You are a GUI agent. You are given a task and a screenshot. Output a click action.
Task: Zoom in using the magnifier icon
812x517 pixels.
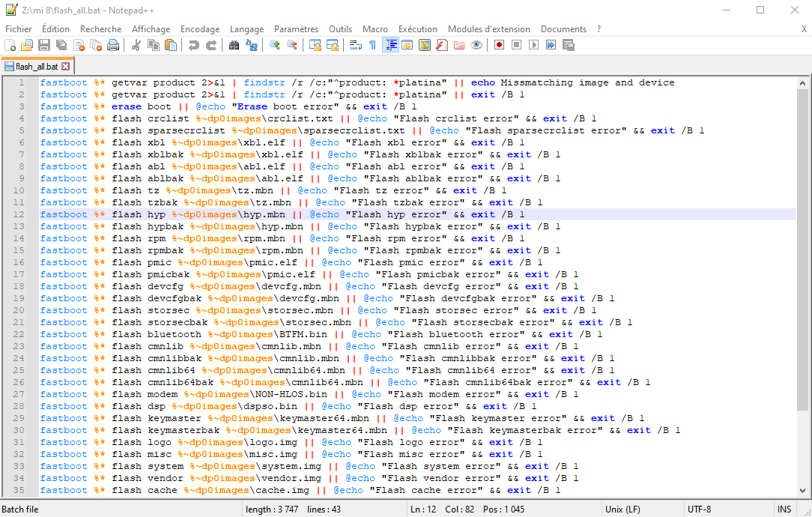274,45
